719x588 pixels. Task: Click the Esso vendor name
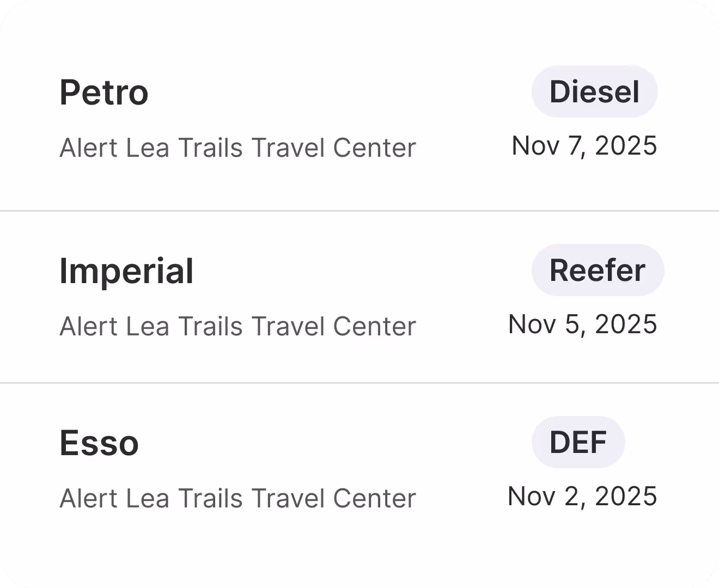(99, 443)
